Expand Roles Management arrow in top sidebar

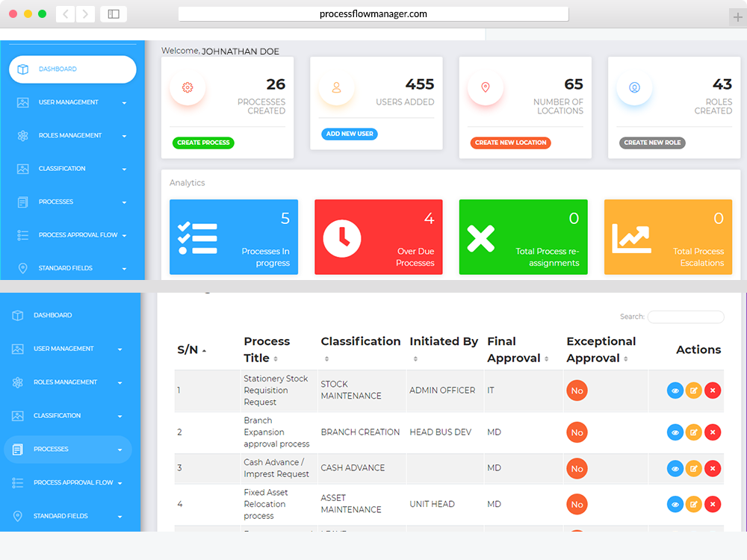coord(124,136)
